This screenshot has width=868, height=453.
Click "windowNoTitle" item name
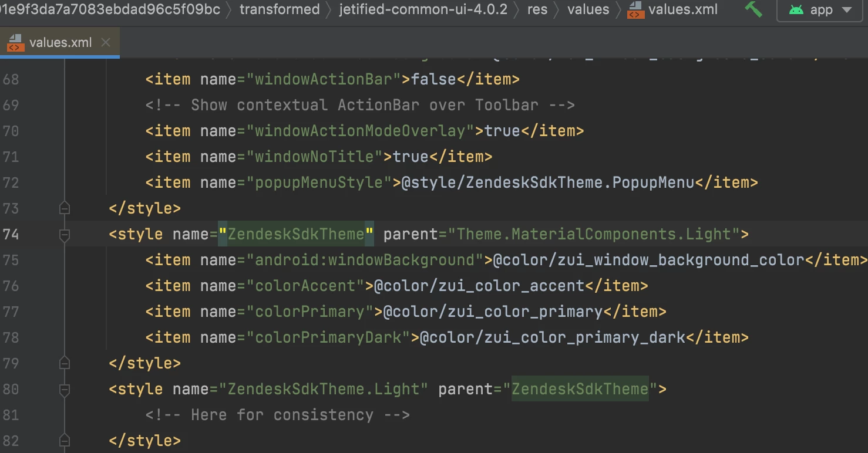point(314,157)
